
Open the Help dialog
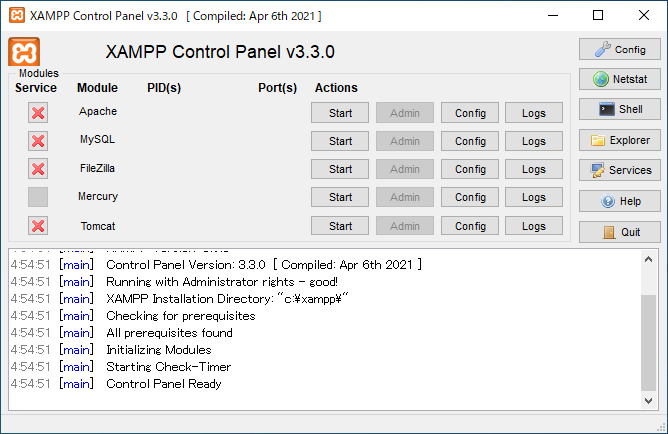(x=619, y=201)
